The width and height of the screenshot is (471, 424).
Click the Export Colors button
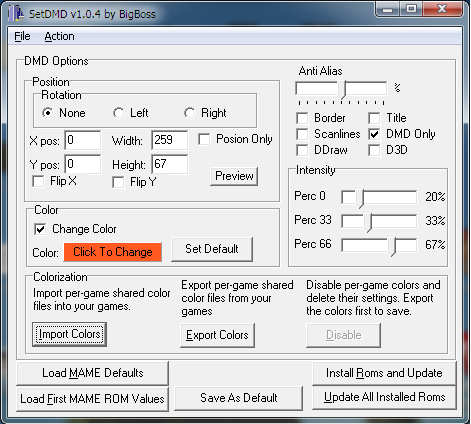pyautogui.click(x=217, y=335)
